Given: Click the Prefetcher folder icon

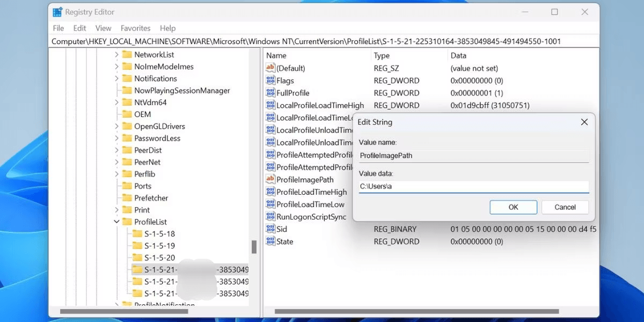Looking at the screenshot, I should pyautogui.click(x=127, y=197).
